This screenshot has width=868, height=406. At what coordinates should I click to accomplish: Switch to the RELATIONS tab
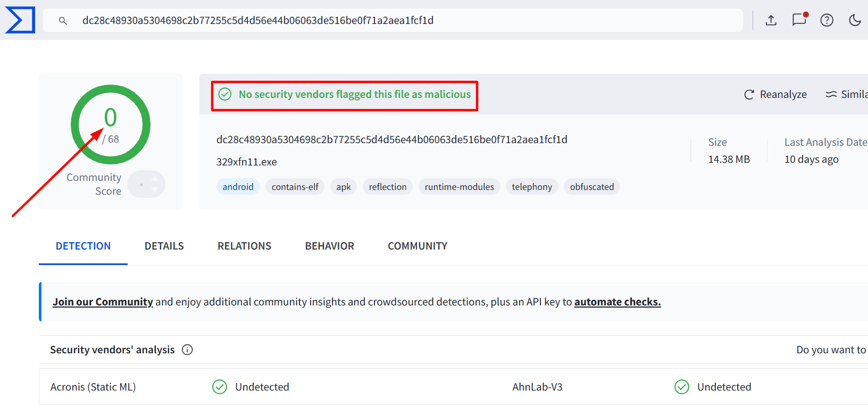pos(244,246)
